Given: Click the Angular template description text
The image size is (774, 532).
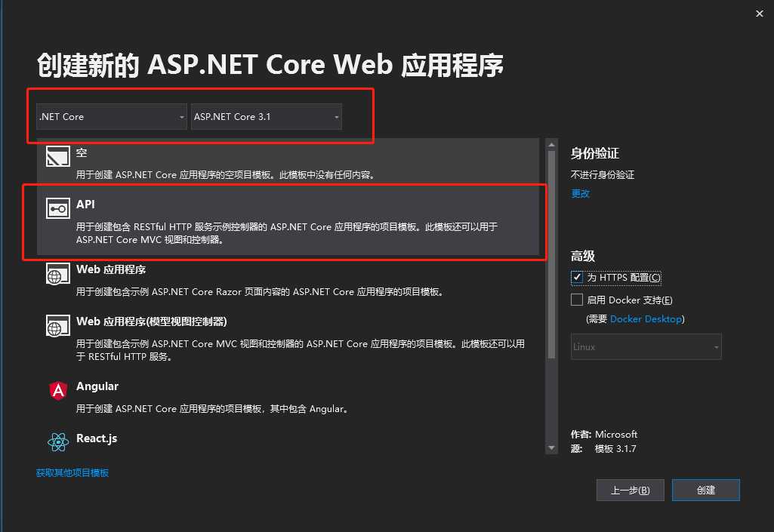Looking at the screenshot, I should point(213,409).
